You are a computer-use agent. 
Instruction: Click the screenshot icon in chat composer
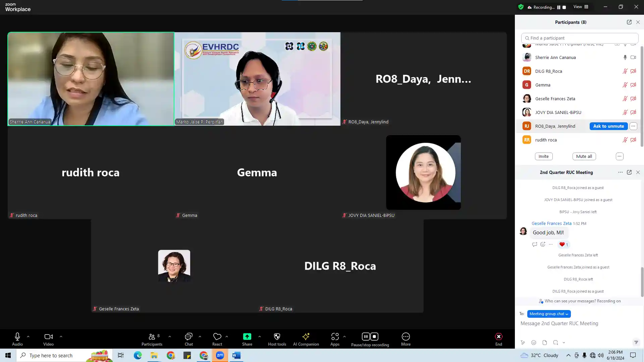coord(556,343)
